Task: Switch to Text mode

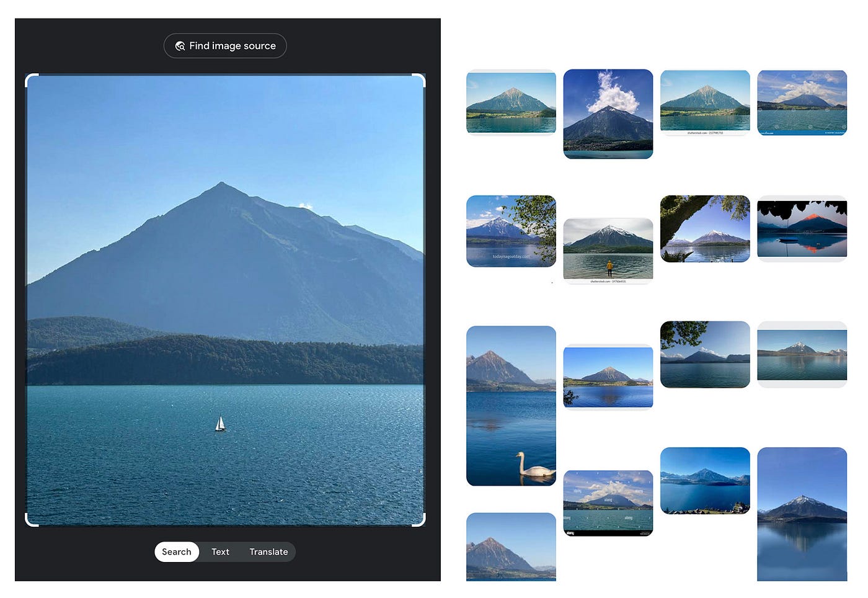Action: [220, 551]
